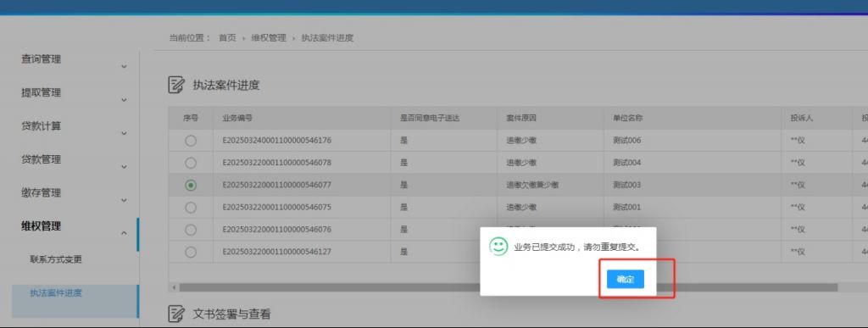Viewport: 868px width, 328px height.
Task: Click the 业务编号 column header
Action: (237, 118)
